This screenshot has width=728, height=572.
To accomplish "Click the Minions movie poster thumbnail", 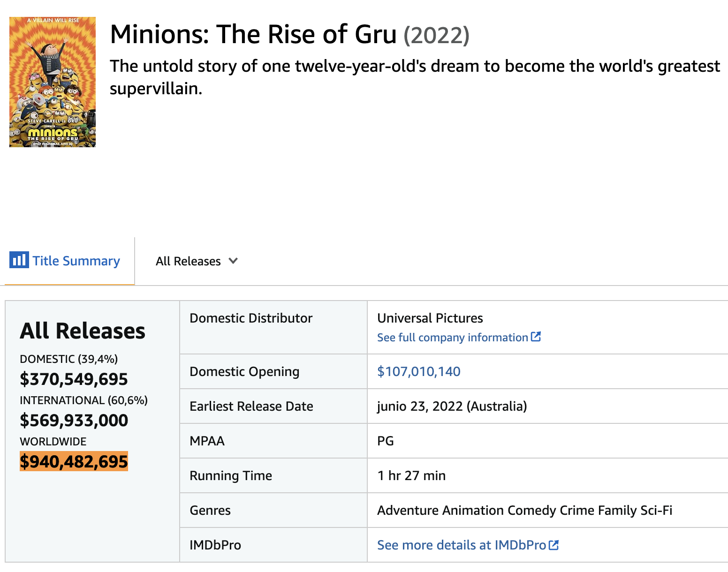I will pos(53,82).
